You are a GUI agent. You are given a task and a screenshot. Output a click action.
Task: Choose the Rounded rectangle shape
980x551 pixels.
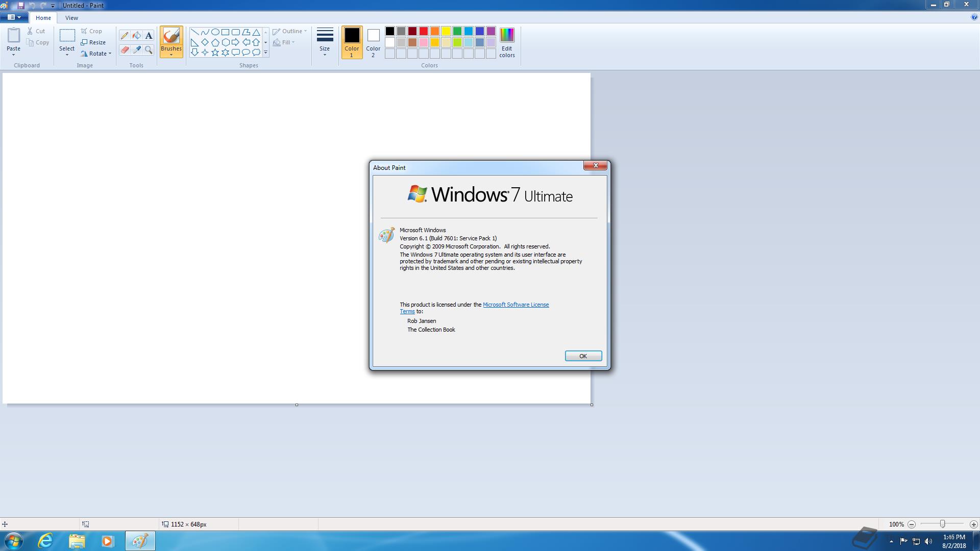235,32
